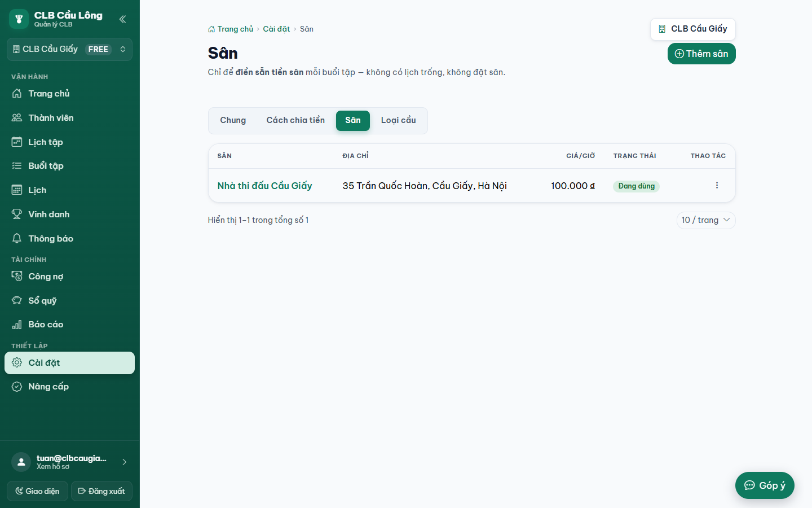This screenshot has width=812, height=508.
Task: Open Báo cáo chart icon
Action: [x=17, y=325]
